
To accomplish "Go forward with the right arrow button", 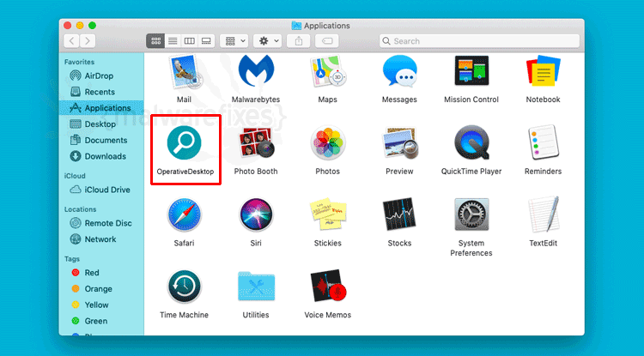I will click(x=88, y=41).
